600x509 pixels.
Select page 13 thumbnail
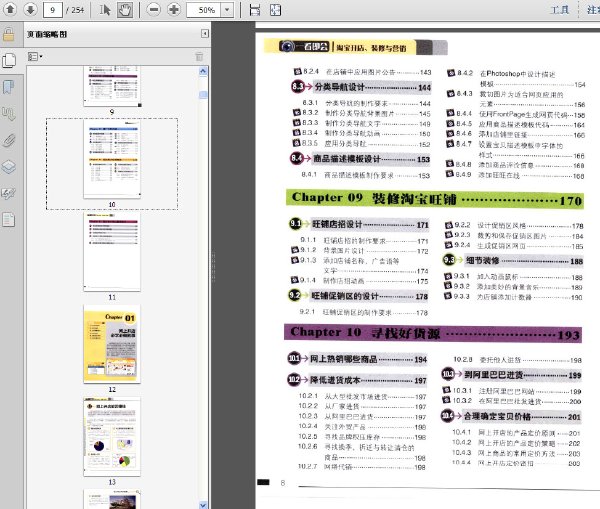click(112, 437)
